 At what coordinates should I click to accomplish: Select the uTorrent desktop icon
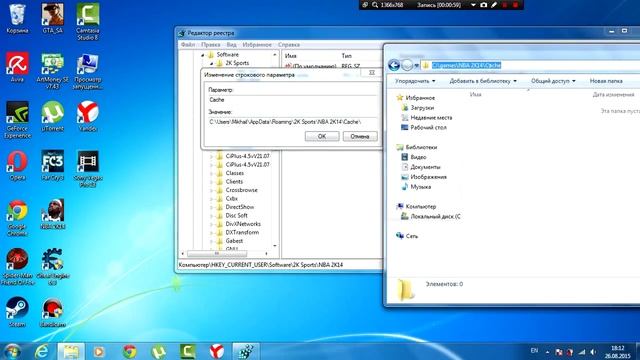point(53,117)
